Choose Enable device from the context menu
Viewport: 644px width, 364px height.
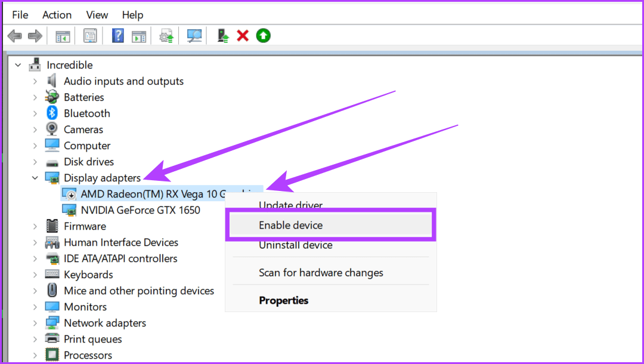pyautogui.click(x=291, y=225)
